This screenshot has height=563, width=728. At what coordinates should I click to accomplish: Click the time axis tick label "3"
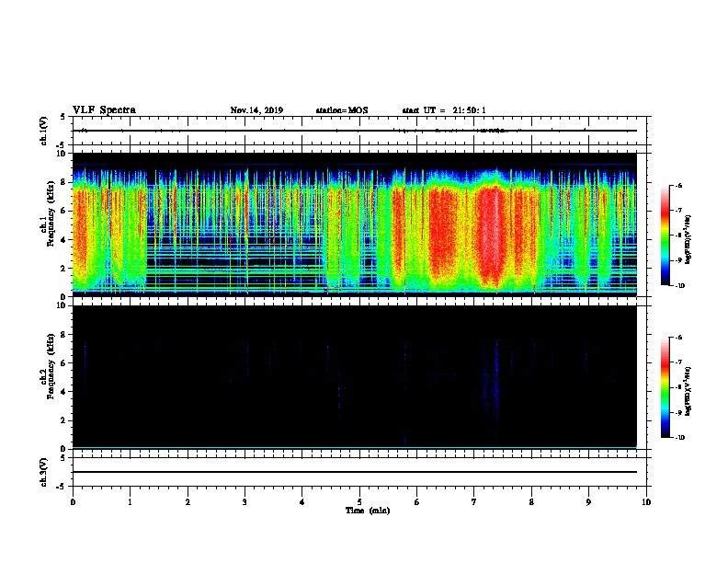coord(245,502)
